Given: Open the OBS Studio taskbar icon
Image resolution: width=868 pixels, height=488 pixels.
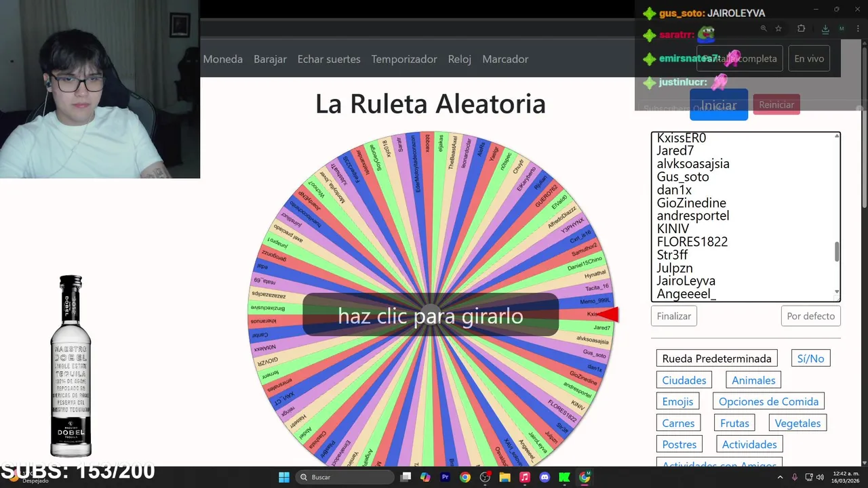Looking at the screenshot, I should point(485,477).
